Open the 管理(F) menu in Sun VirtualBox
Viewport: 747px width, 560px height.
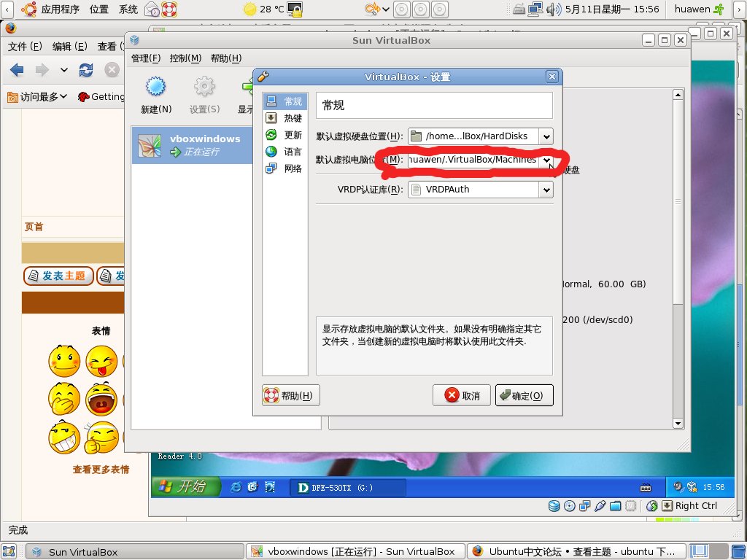point(146,58)
